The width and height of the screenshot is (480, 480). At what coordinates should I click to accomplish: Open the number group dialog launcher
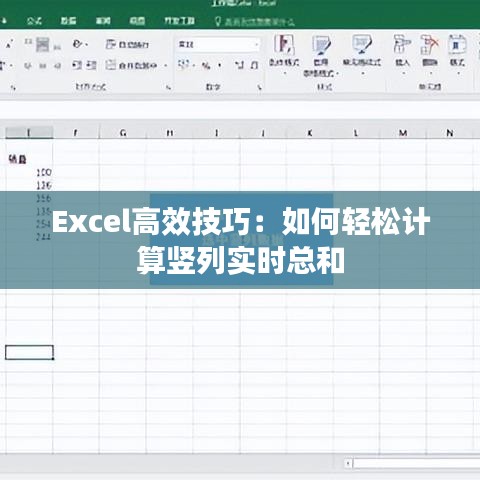259,87
